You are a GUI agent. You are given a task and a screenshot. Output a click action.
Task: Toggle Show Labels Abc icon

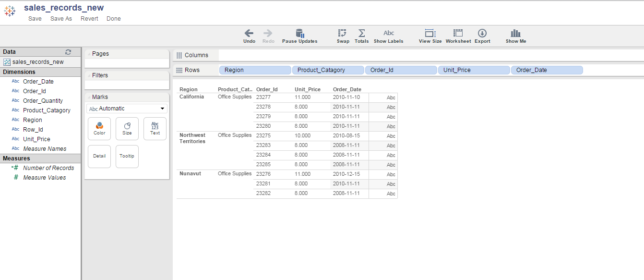[389, 33]
